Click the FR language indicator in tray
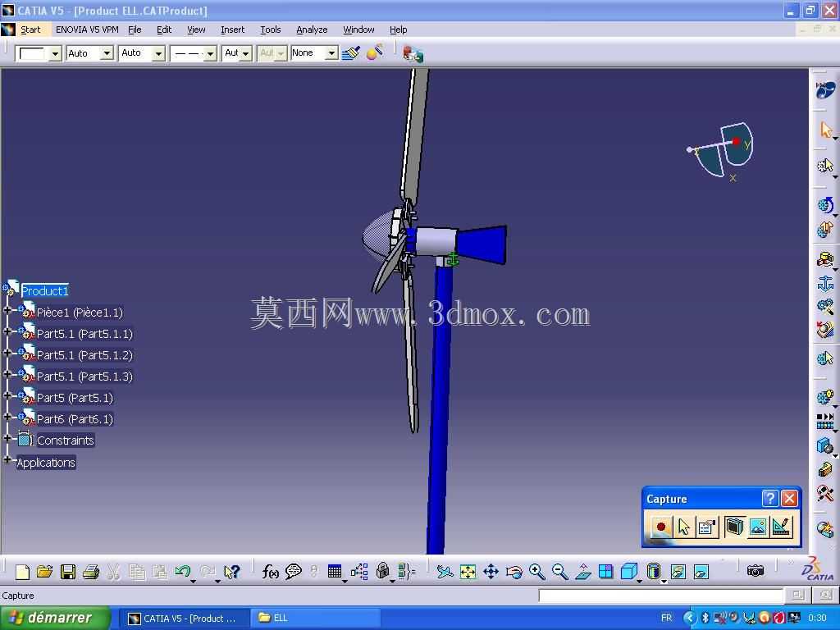The width and height of the screenshot is (840, 630). click(666, 619)
